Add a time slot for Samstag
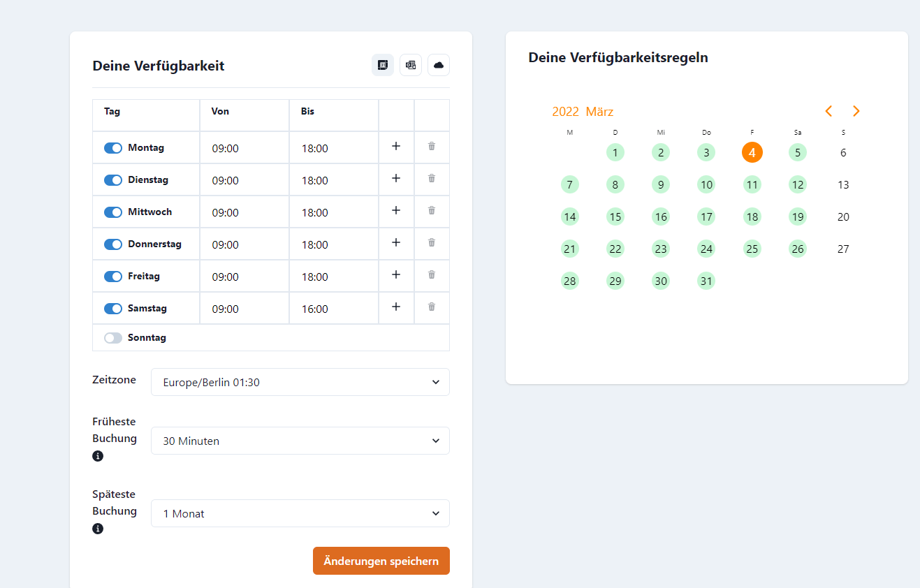 [x=396, y=307]
